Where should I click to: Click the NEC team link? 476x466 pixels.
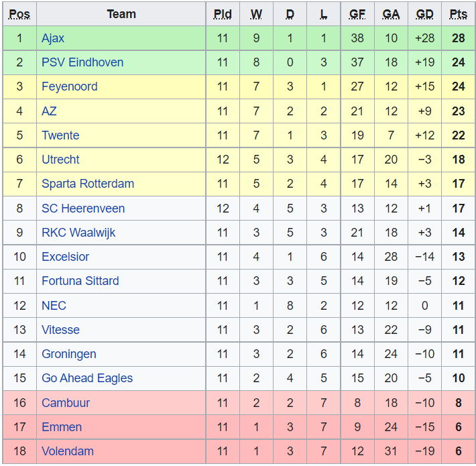pyautogui.click(x=54, y=306)
